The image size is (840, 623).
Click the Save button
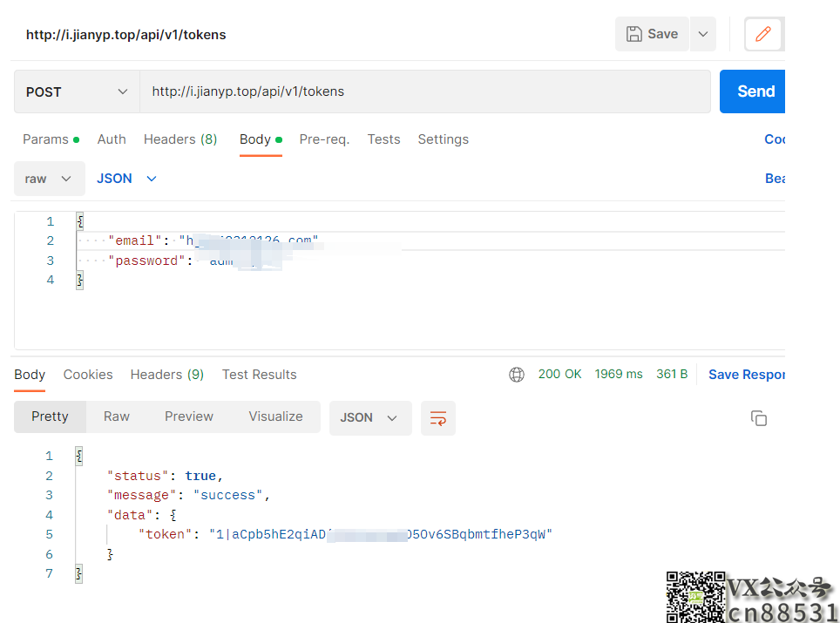pos(652,34)
